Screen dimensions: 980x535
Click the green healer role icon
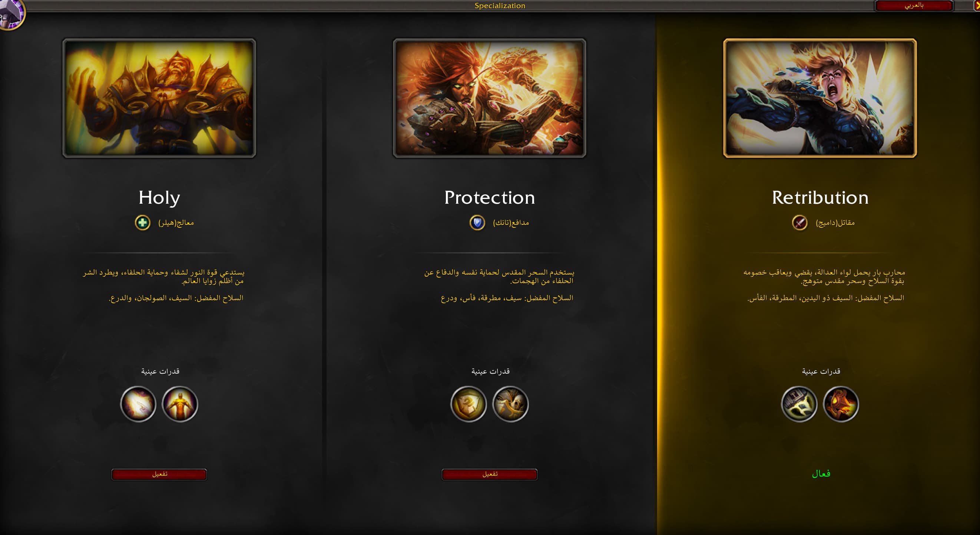(143, 223)
